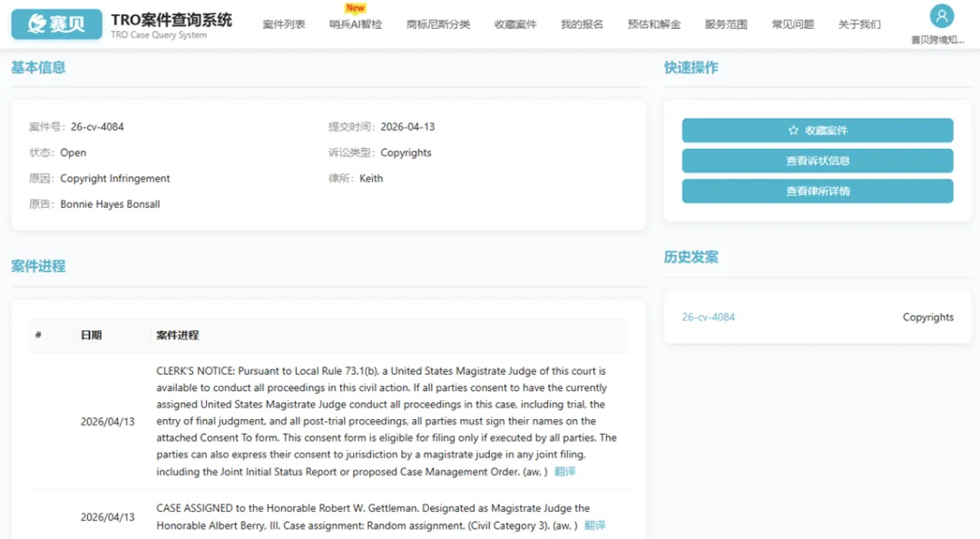
Task: Open the 哨兵AI智检 menu item
Action: [x=355, y=24]
